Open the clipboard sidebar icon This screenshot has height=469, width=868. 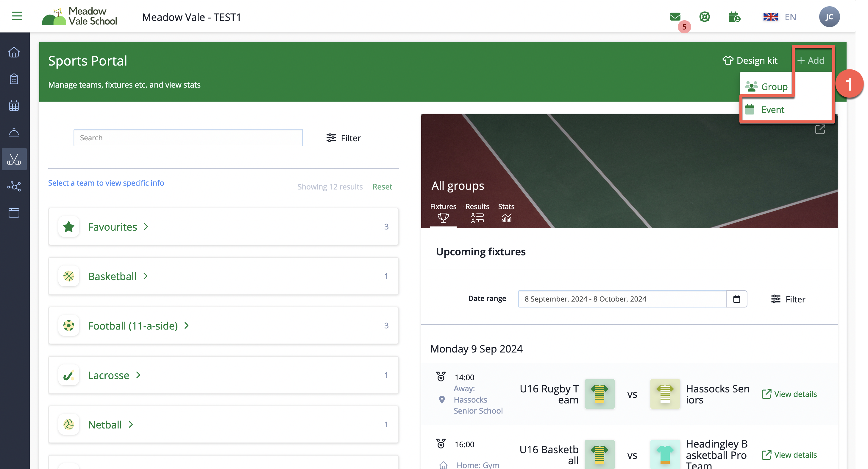[14, 79]
